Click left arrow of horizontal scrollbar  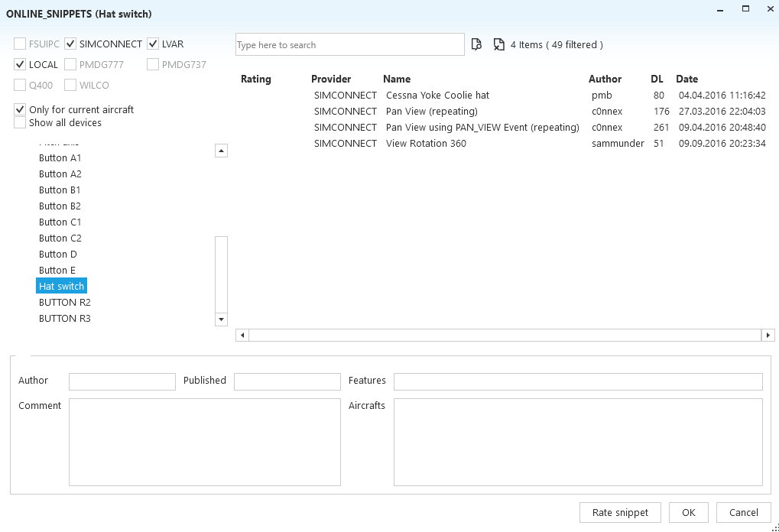242,335
